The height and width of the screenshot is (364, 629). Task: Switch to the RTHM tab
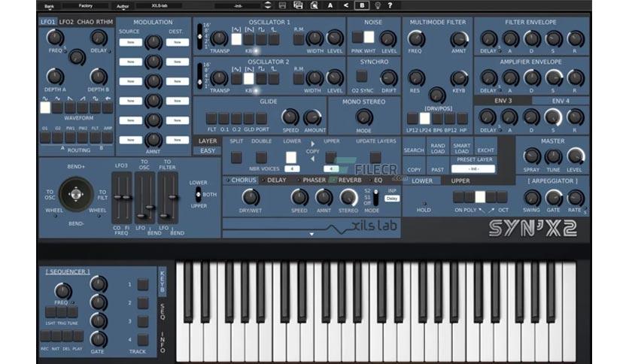tap(104, 22)
